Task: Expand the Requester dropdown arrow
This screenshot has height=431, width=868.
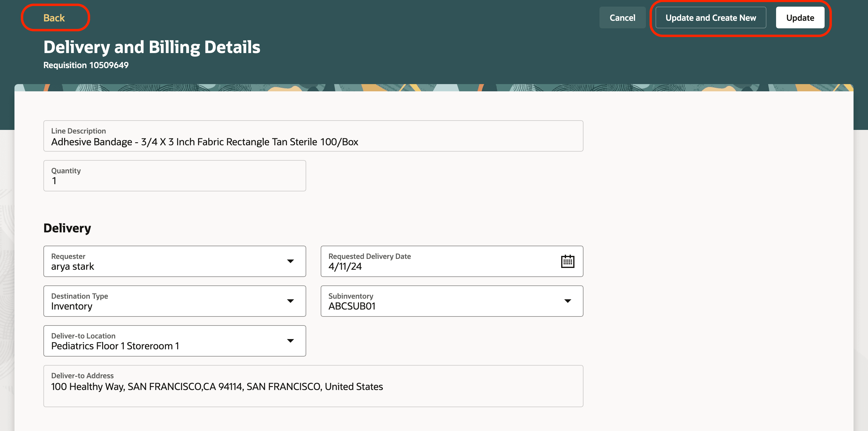Action: [290, 261]
